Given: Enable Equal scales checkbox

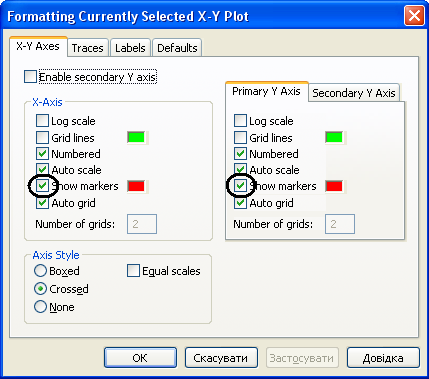Looking at the screenshot, I should coord(133,271).
